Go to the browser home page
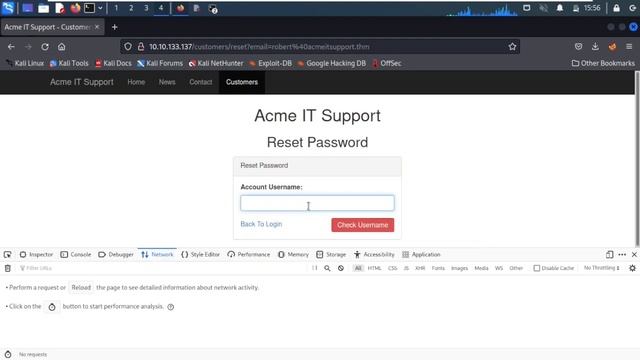Viewport: 640px width, 360px height. pyautogui.click(x=61, y=47)
